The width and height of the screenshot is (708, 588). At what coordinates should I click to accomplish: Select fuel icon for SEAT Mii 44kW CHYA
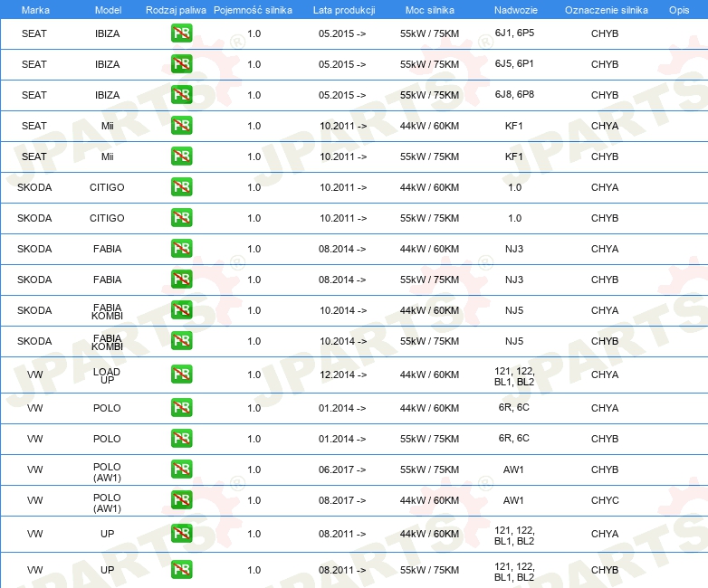(181, 126)
